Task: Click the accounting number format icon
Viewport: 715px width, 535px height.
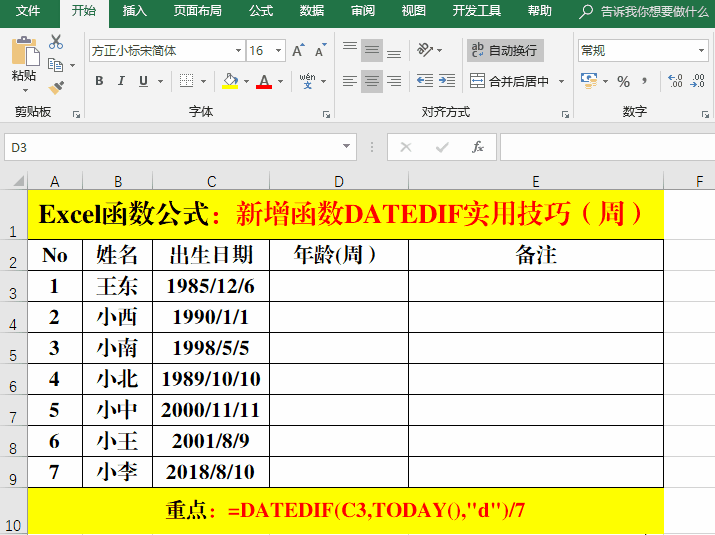Action: [x=589, y=81]
